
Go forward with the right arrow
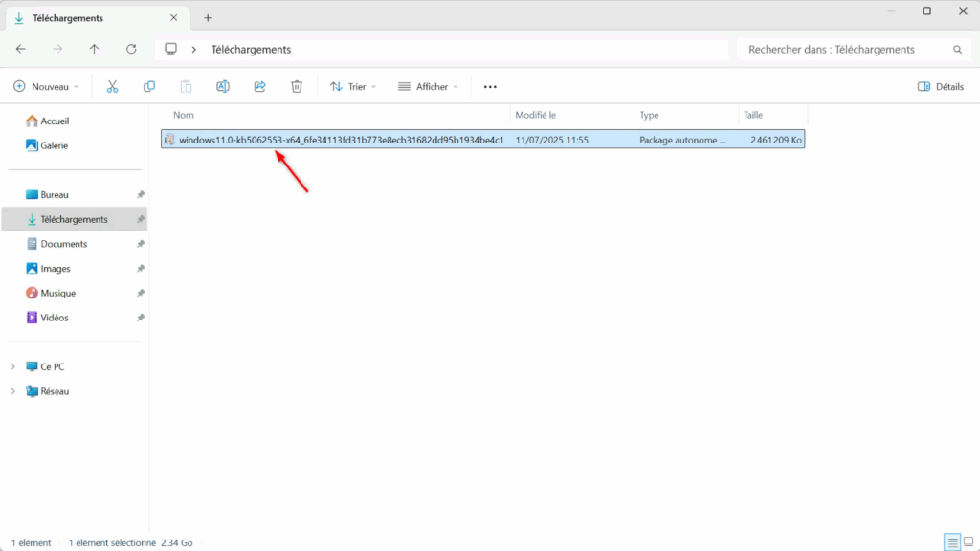pyautogui.click(x=57, y=49)
